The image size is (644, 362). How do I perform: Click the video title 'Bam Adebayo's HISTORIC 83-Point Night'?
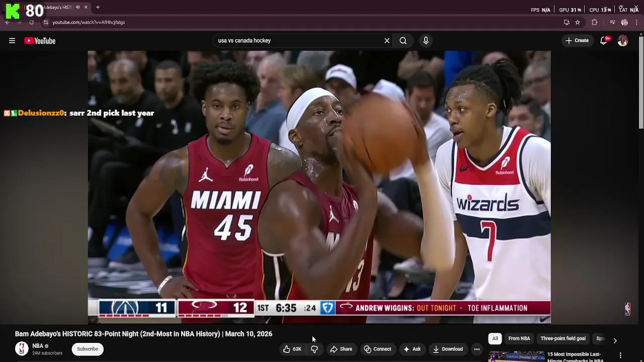click(143, 334)
